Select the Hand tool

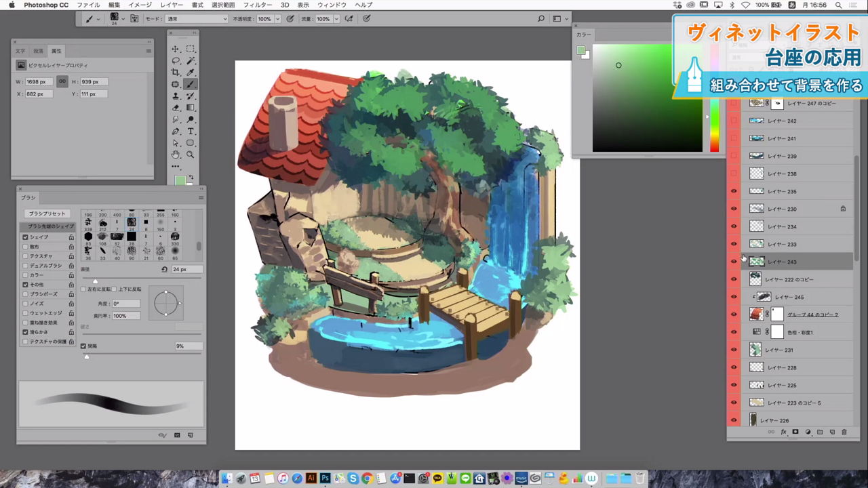click(x=176, y=155)
